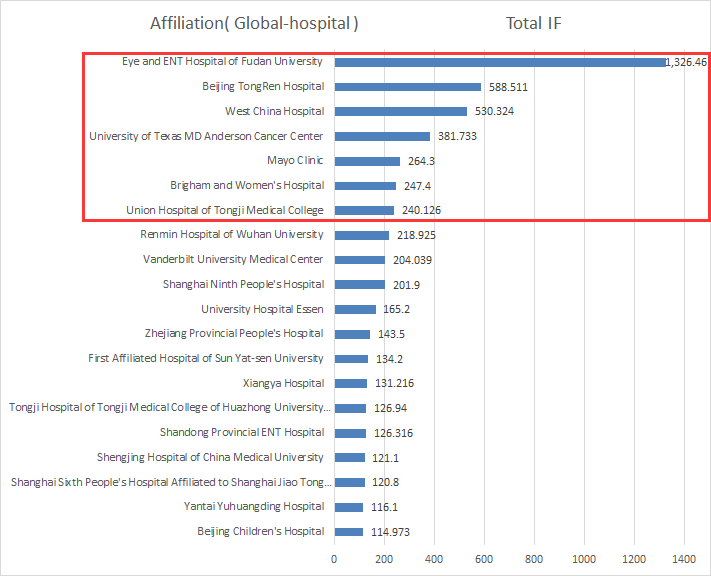The image size is (711, 576).
Task: Select the 264.3 data value
Action: pyautogui.click(x=421, y=161)
